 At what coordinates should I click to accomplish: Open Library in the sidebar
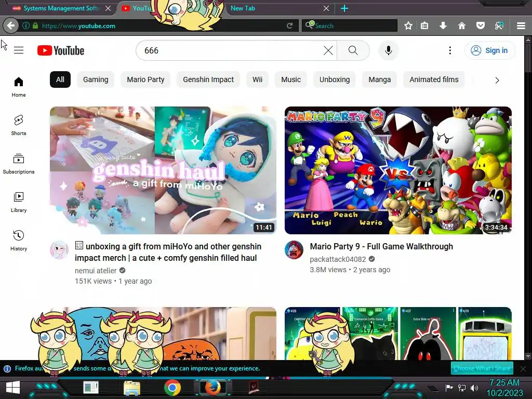coord(19,202)
